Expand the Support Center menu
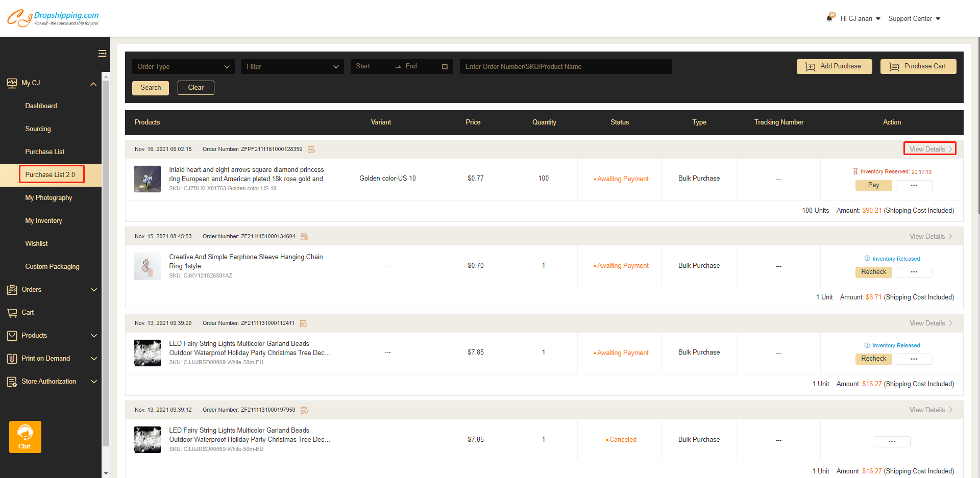 click(914, 19)
